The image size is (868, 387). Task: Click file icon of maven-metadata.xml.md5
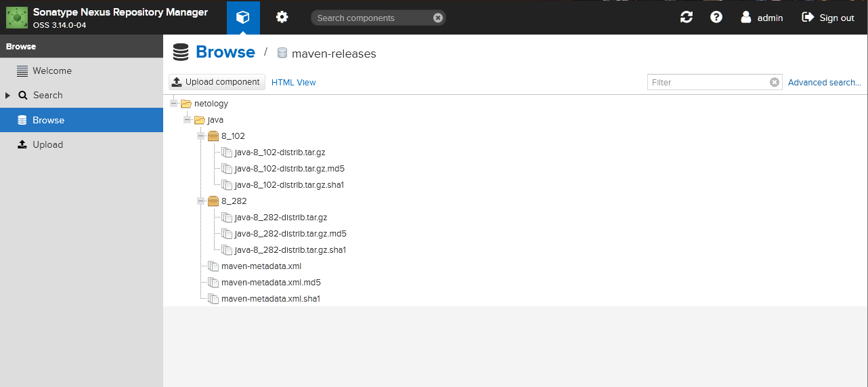213,283
